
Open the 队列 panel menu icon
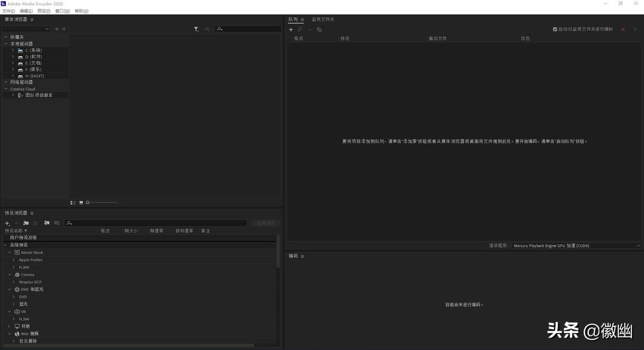(302, 19)
